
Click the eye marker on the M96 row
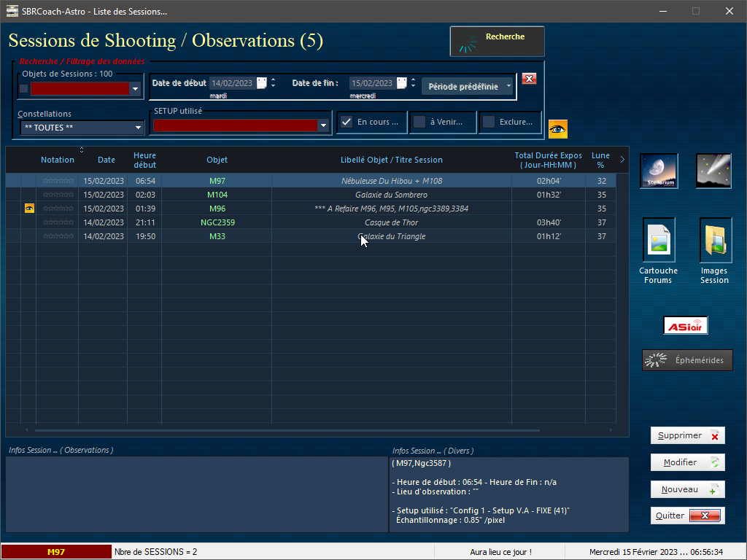(x=29, y=209)
